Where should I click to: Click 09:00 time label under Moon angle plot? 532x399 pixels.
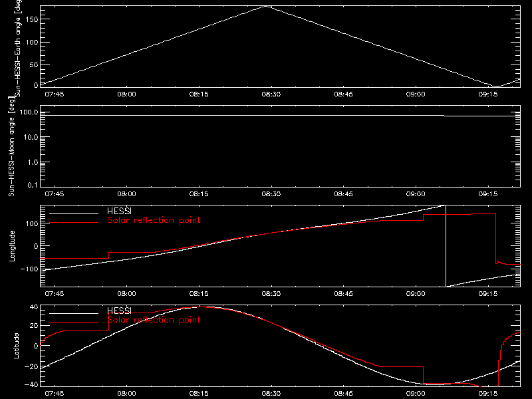[416, 194]
